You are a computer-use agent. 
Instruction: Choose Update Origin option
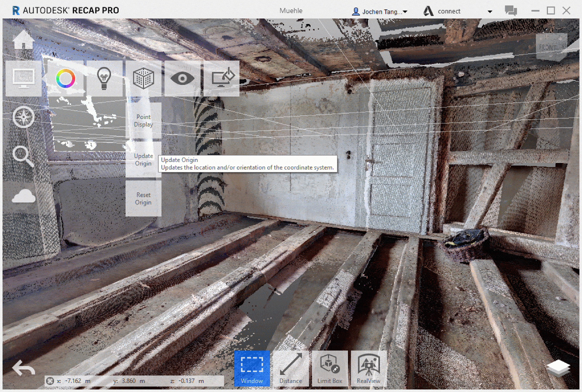click(144, 160)
